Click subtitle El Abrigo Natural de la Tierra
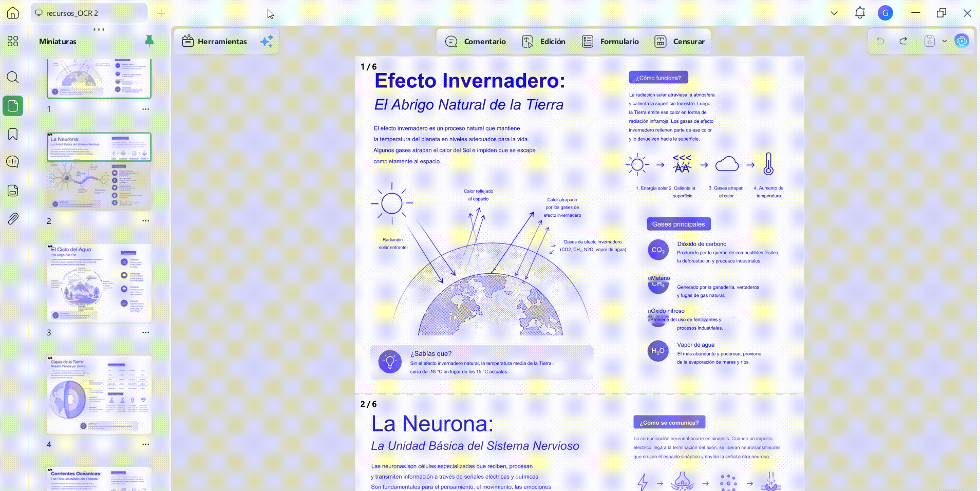 click(x=468, y=105)
